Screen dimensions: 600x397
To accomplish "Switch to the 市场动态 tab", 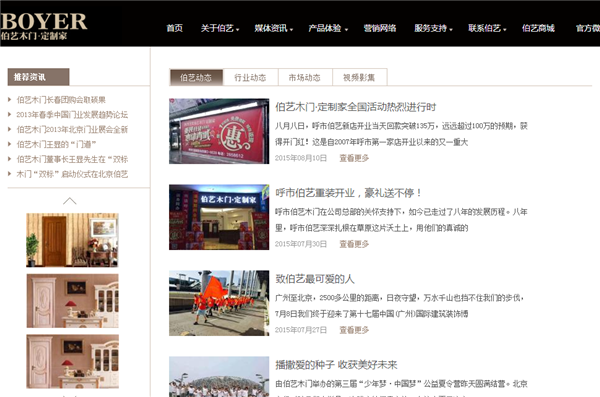I will pos(305,77).
